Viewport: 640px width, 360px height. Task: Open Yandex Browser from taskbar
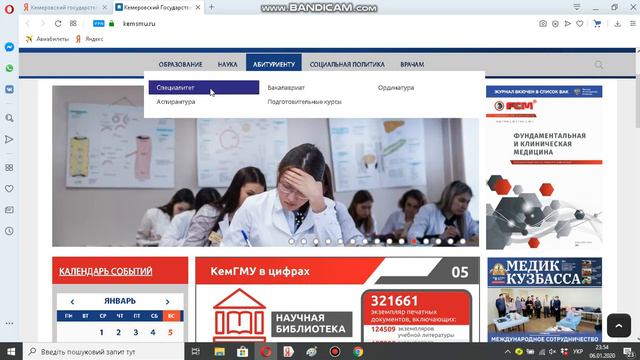point(289,351)
